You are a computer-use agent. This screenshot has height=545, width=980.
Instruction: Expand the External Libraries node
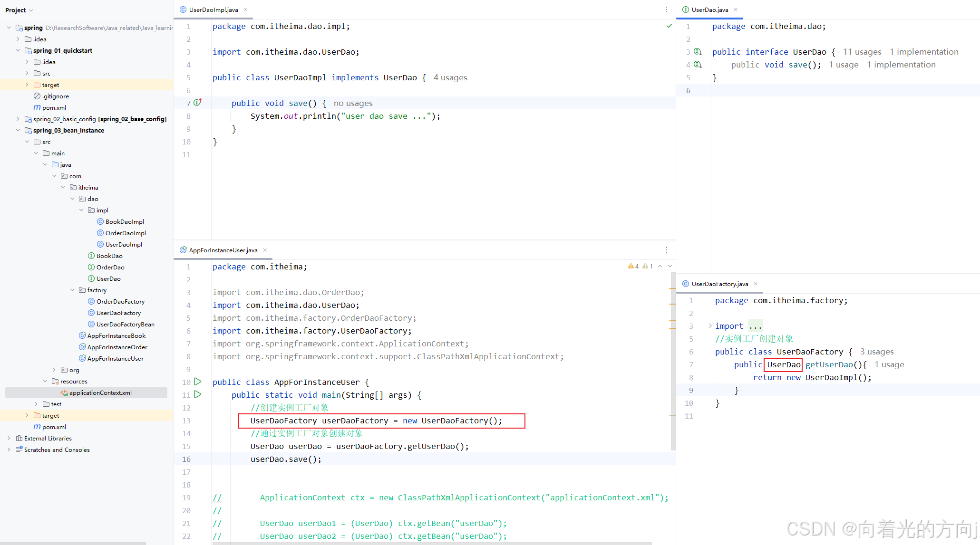[x=9, y=438]
